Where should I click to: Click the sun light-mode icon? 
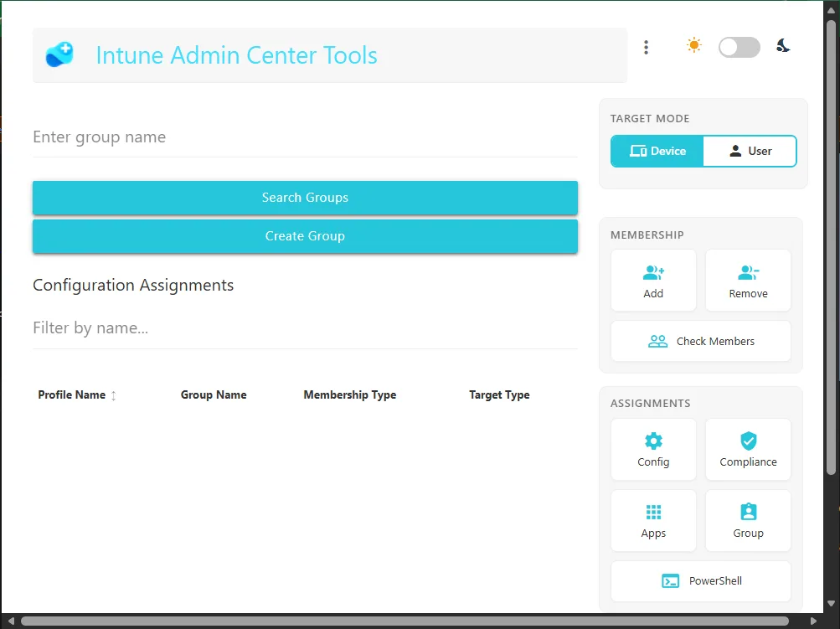click(x=693, y=45)
